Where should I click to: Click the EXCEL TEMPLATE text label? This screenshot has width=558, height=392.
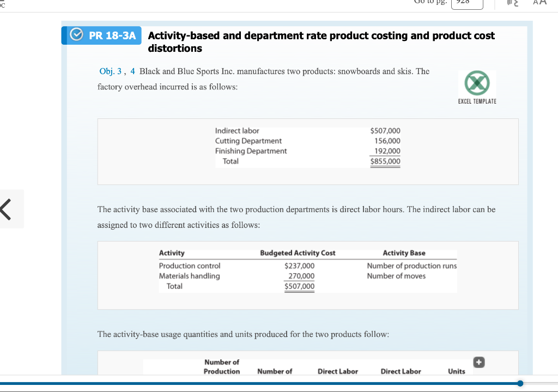pos(476,100)
